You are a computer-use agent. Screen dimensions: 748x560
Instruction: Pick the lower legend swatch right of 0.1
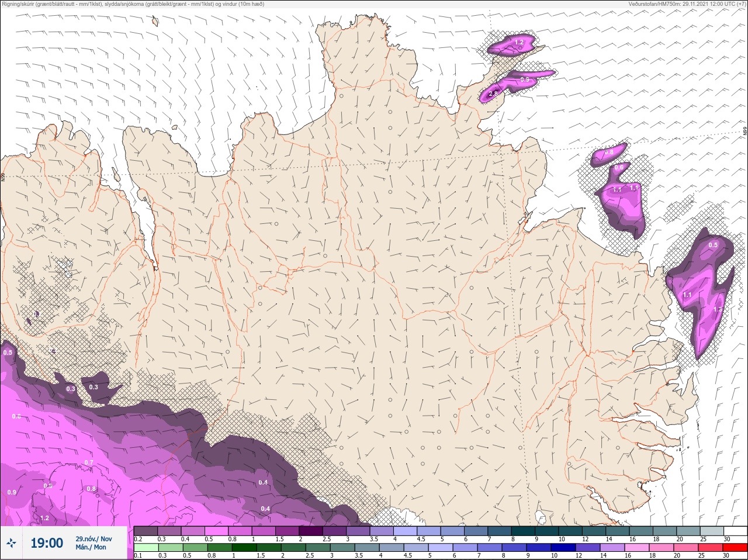point(146,548)
